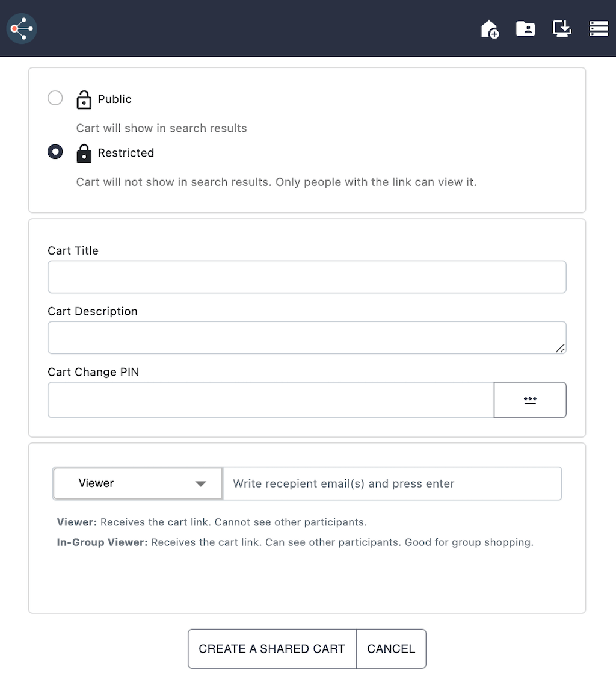Image resolution: width=616 pixels, height=682 pixels.
Task: Click into the Cart Description textarea
Action: (307, 337)
